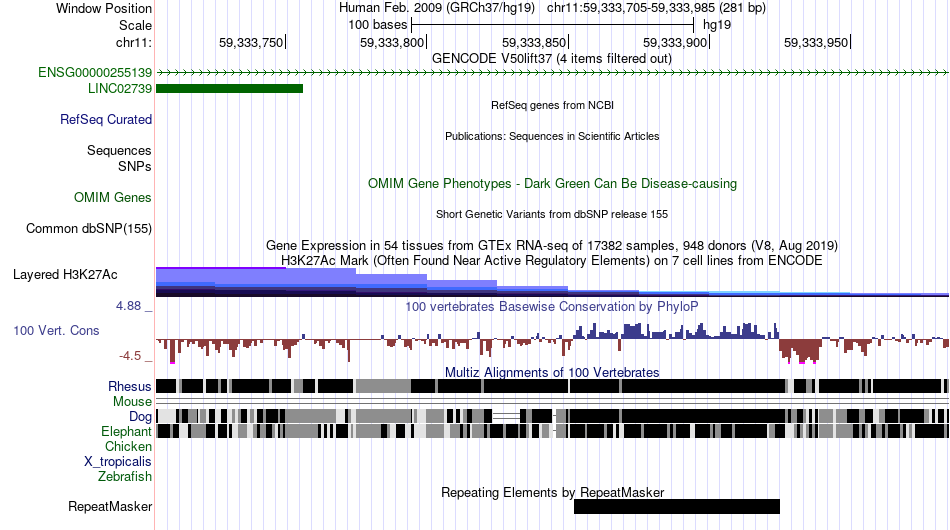Click the Layered H3K27Ac track label
Image resolution: width=950 pixels, height=530 pixels.
(x=65, y=274)
